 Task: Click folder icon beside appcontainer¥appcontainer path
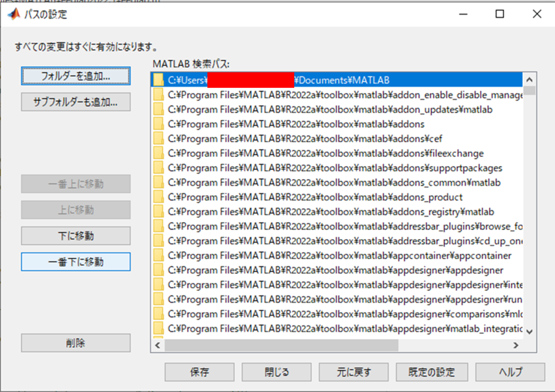[159, 256]
